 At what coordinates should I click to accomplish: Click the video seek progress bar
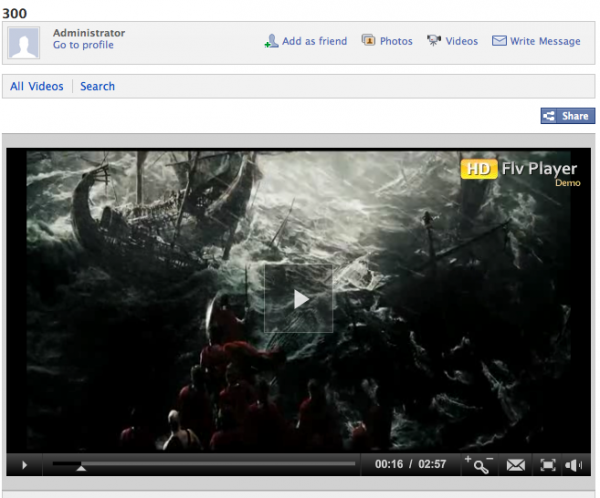pos(204,464)
